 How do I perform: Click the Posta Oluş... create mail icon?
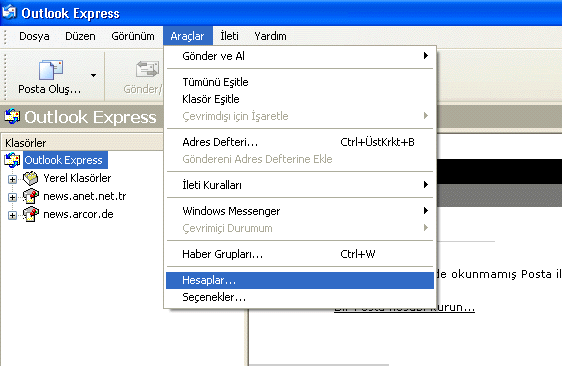coord(51,70)
